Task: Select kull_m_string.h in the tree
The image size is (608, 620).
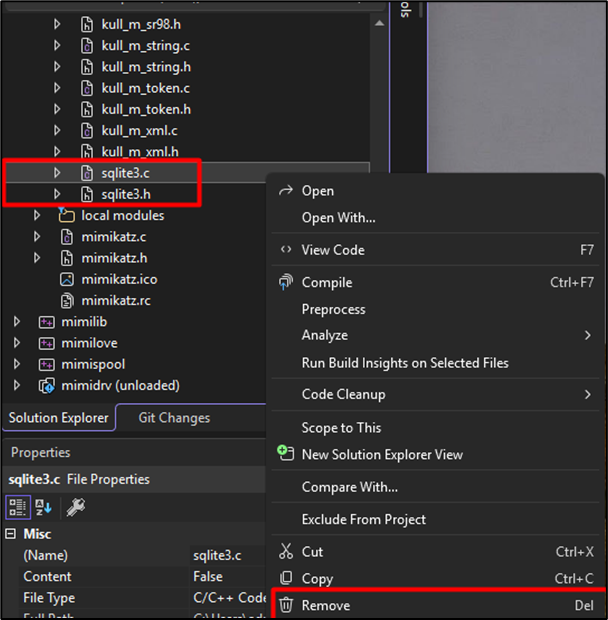Action: (146, 67)
